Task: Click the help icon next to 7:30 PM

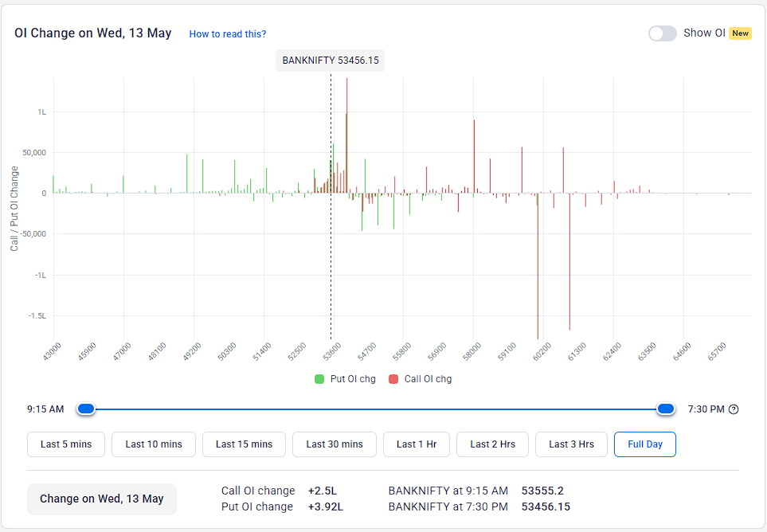Action: pos(734,409)
